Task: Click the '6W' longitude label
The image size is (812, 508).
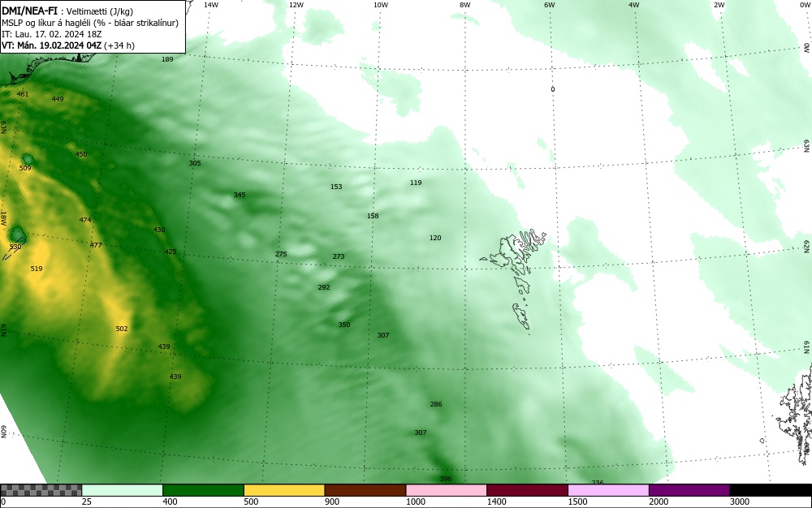Action: (x=550, y=5)
